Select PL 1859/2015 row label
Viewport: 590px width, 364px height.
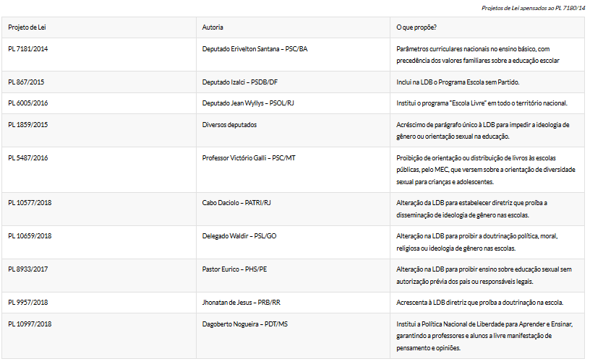pos(28,125)
